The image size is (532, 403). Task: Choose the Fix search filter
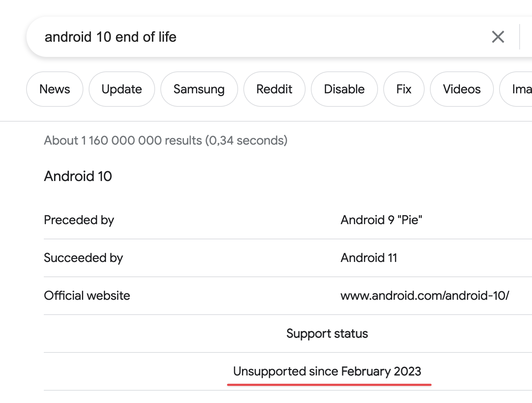(403, 89)
